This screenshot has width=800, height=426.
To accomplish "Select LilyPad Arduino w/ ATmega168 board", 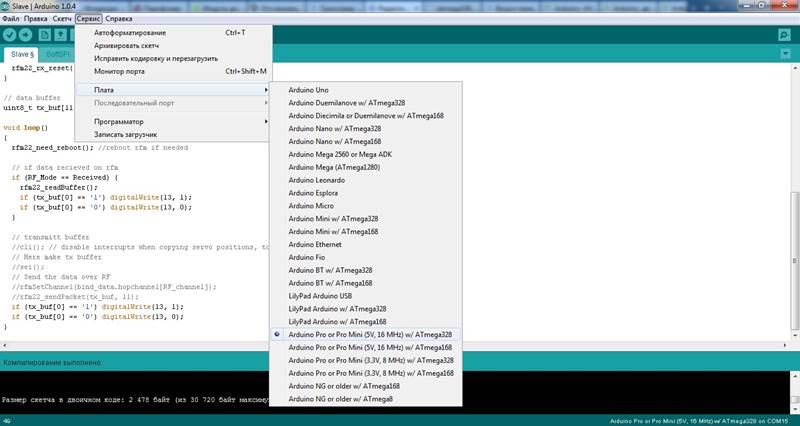I will point(366,321).
